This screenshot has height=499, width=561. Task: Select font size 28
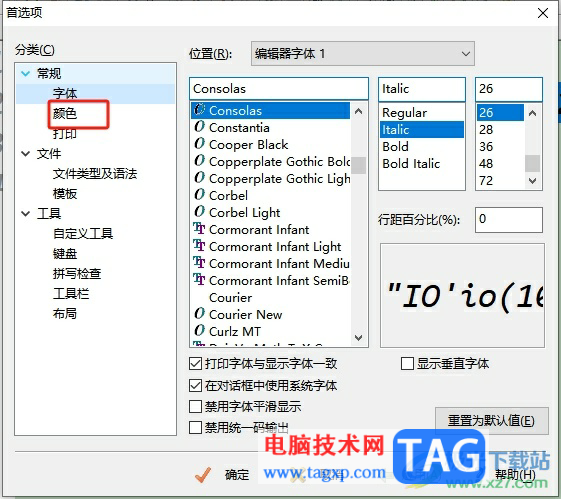486,129
